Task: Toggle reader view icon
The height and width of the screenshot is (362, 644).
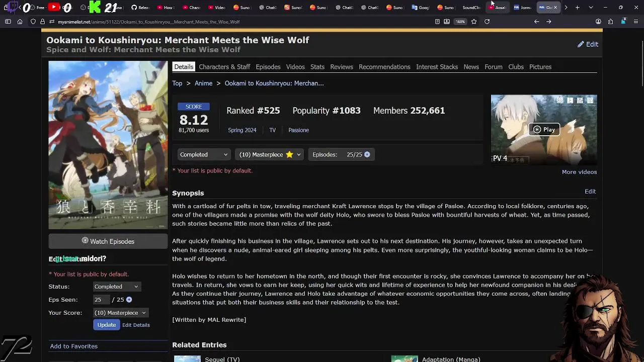Action: pos(437,22)
